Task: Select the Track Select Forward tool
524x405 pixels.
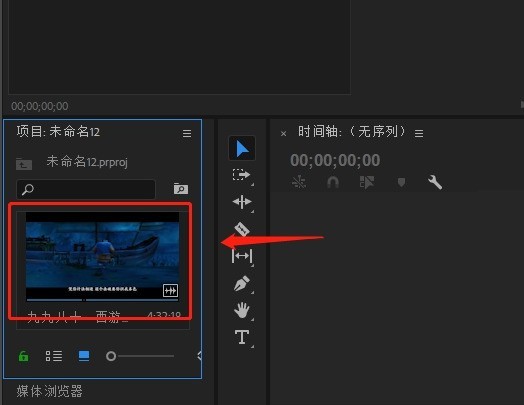Action: coord(241,175)
